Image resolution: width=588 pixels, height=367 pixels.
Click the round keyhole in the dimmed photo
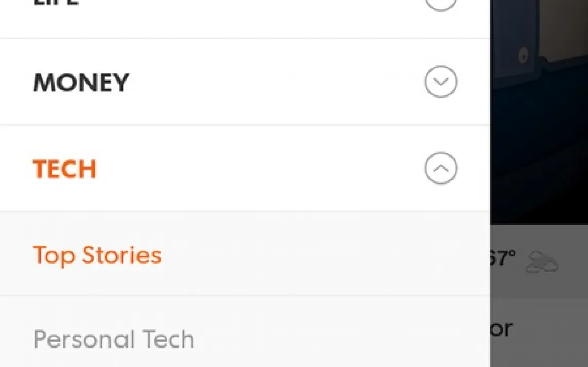pos(523,55)
